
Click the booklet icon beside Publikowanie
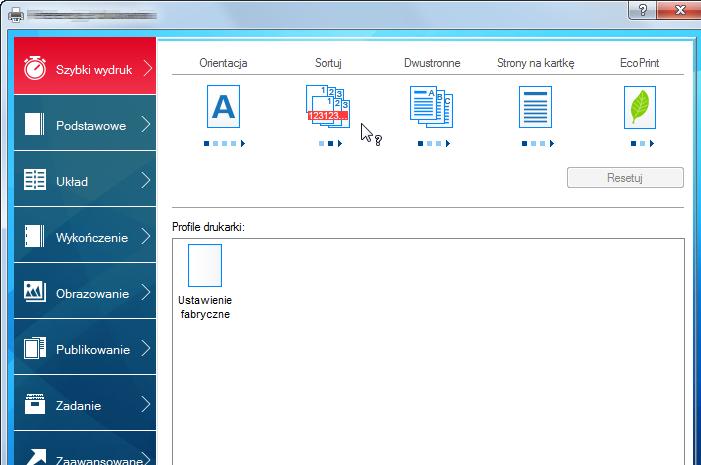pos(34,348)
